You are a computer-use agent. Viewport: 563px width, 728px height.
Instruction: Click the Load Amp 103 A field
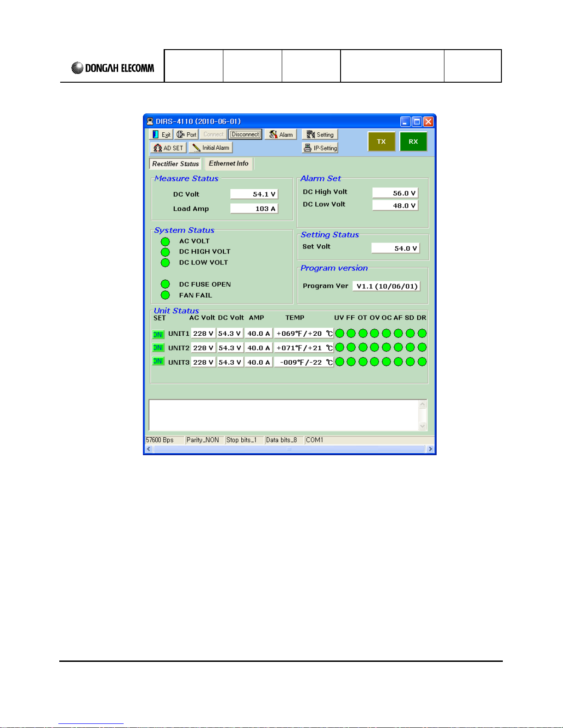click(254, 209)
